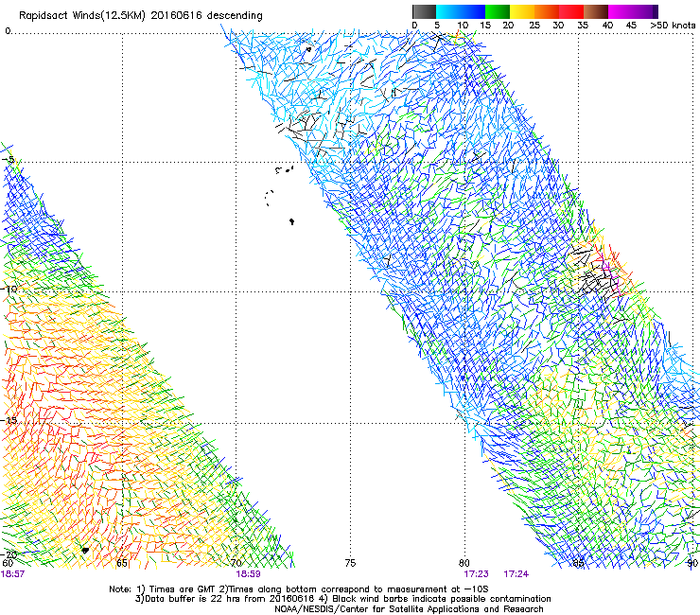Click the dark blue 10-15 knots legend segment

(x=473, y=11)
